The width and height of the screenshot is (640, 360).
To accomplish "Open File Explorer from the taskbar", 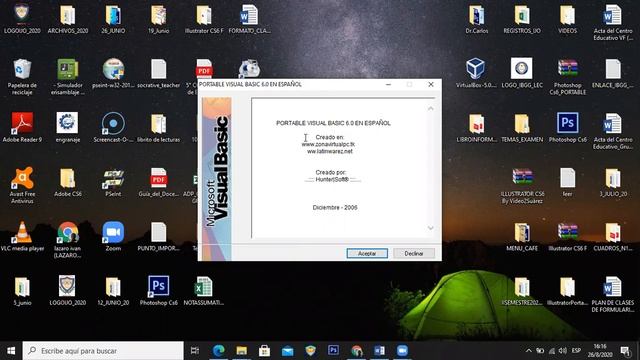I will tap(242, 351).
